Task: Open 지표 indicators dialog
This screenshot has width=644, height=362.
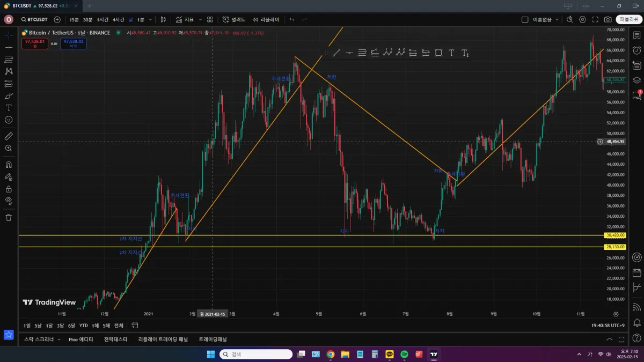Action: click(185, 19)
